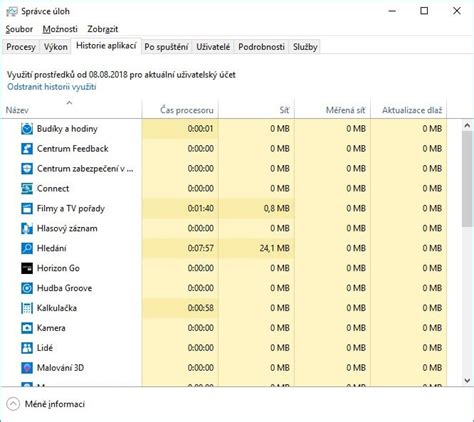
Task: Select the Kamera app icon
Action: pyautogui.click(x=27, y=328)
